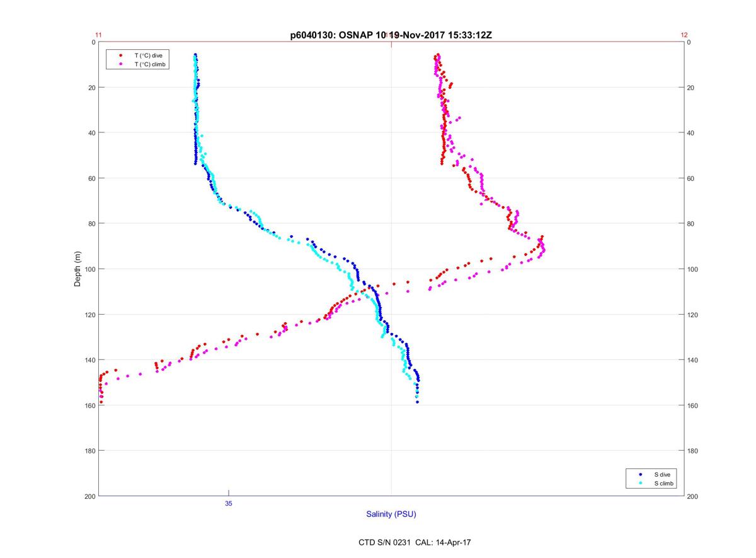Click depth tick '60' on the left axis
The image size is (756, 558).
(91, 178)
